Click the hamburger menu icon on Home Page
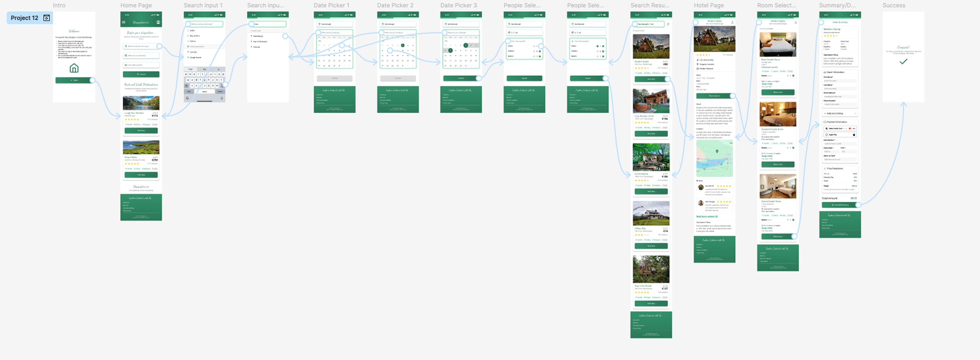Viewport: 980px width, 360px height. click(x=124, y=22)
